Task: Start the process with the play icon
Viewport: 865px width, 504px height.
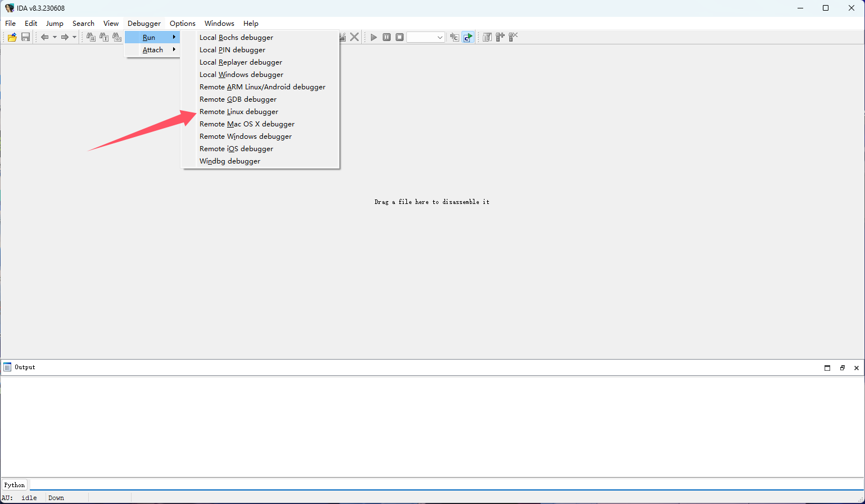Action: coord(374,37)
